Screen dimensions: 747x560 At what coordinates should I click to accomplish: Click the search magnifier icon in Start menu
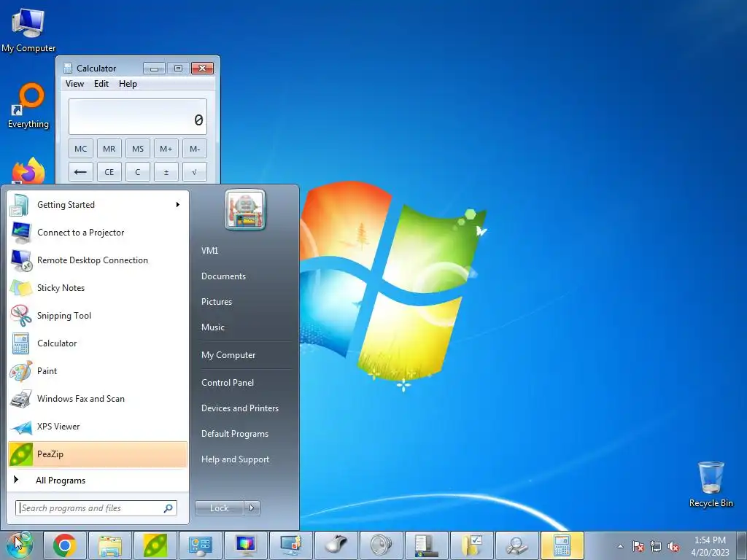point(168,508)
